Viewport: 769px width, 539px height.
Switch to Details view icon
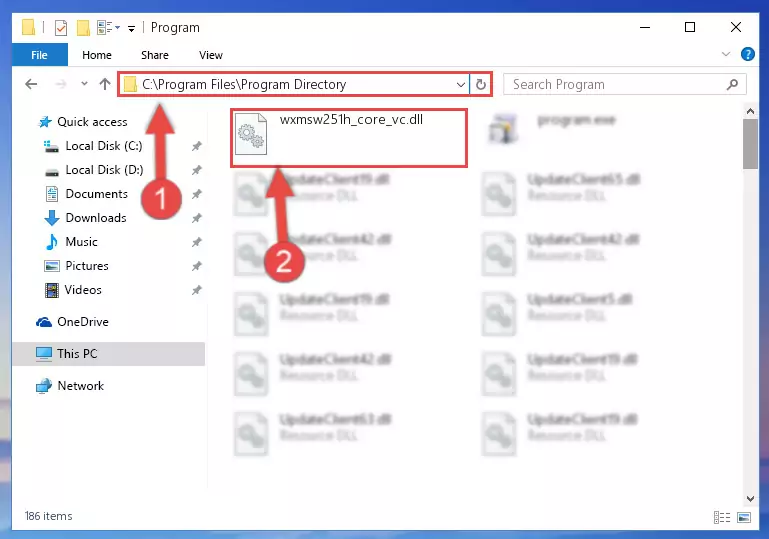coord(722,517)
